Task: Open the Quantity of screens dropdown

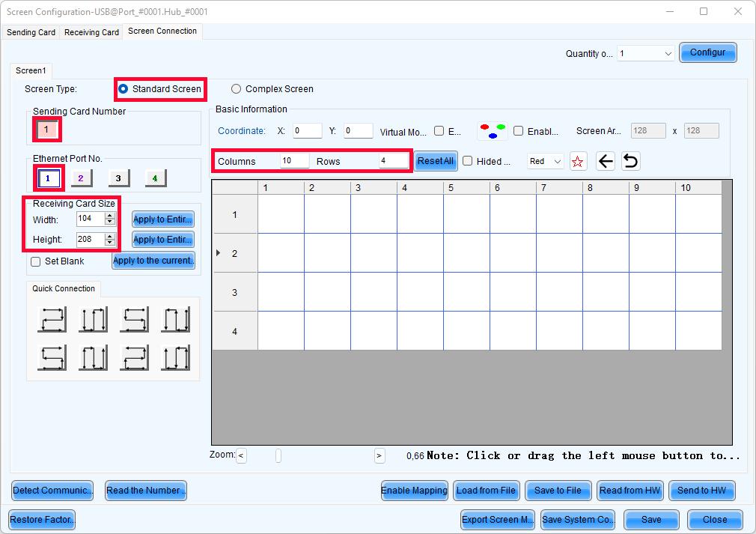Action: 645,53
